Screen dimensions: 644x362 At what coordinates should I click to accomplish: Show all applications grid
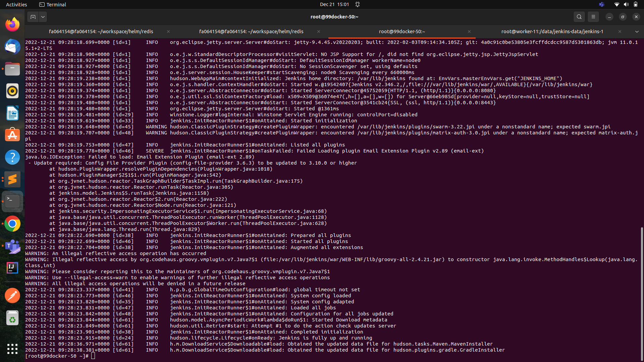[x=12, y=349]
